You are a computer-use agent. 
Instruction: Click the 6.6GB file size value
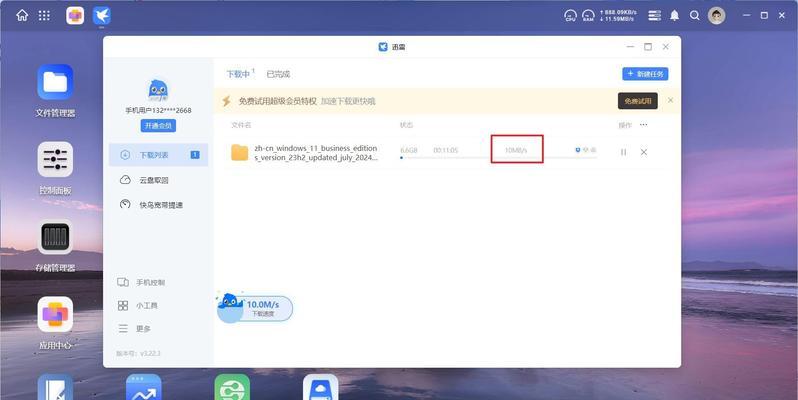click(x=409, y=150)
